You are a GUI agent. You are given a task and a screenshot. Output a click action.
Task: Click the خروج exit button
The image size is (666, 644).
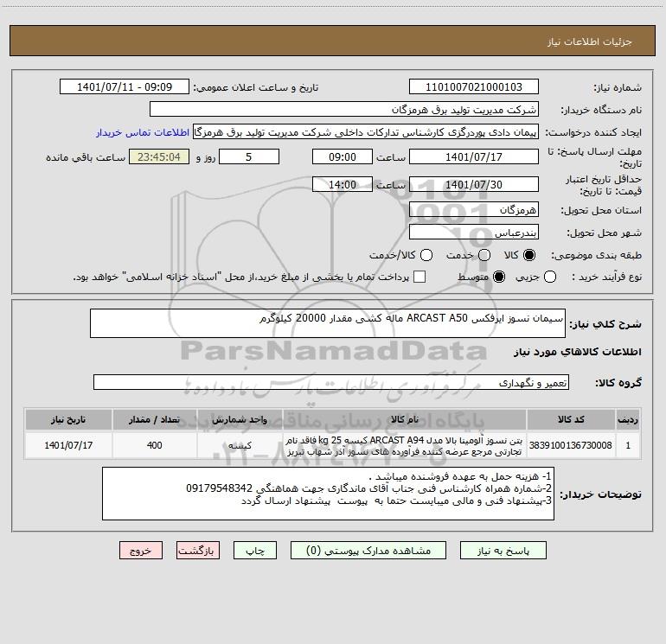point(141,551)
